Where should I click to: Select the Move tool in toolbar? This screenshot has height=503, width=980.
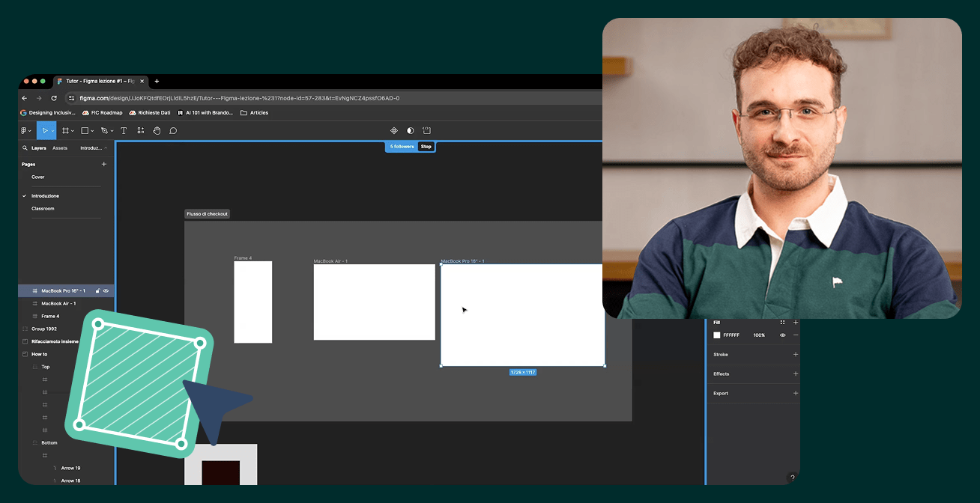pyautogui.click(x=44, y=131)
